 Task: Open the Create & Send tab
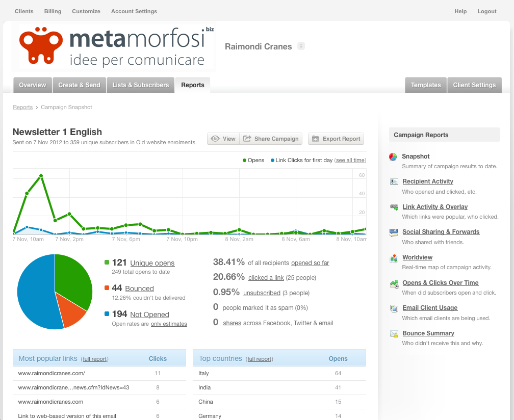click(80, 85)
